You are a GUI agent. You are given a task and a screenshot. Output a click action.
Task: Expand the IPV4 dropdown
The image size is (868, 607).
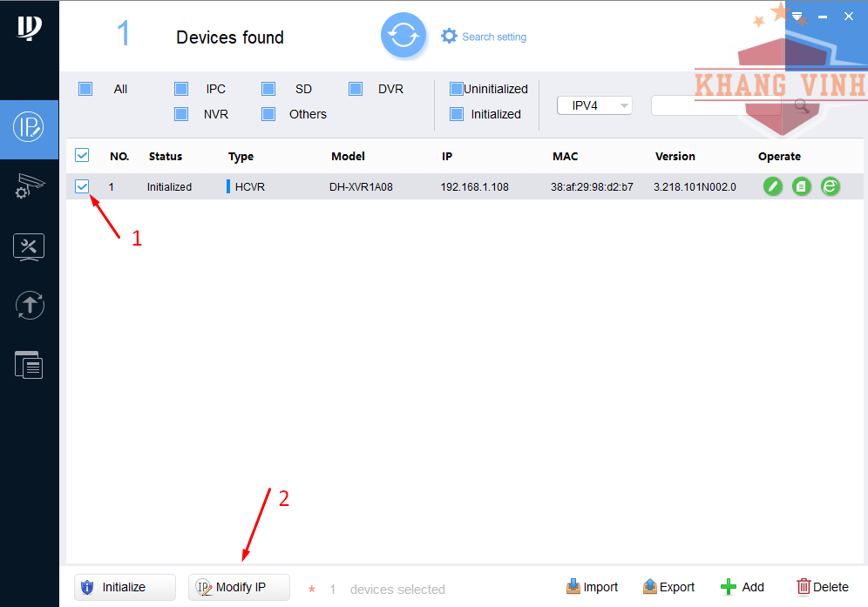tap(594, 105)
